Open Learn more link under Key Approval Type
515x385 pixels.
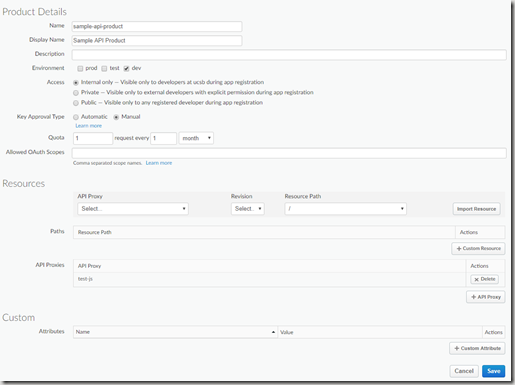tap(89, 126)
